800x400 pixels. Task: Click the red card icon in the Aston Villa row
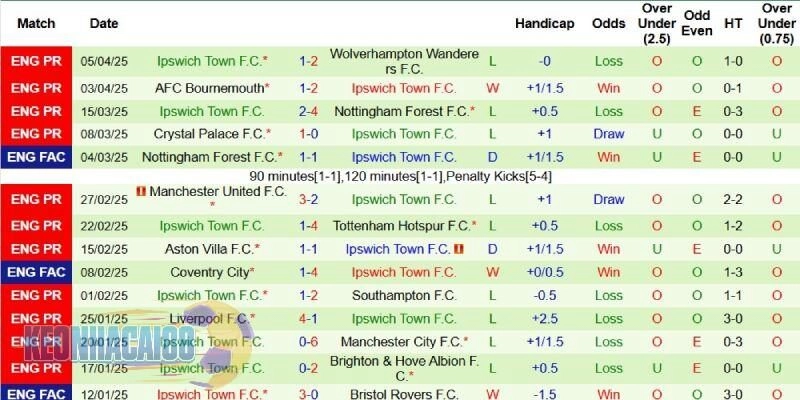click(458, 248)
